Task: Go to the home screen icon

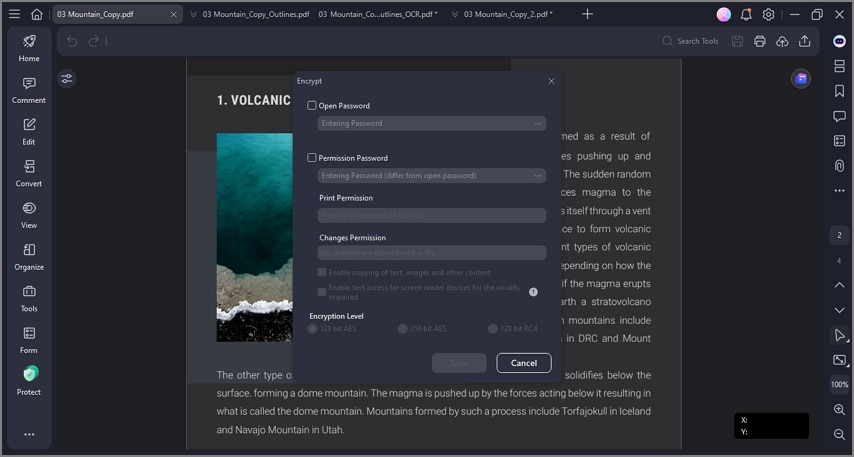Action: tap(36, 14)
